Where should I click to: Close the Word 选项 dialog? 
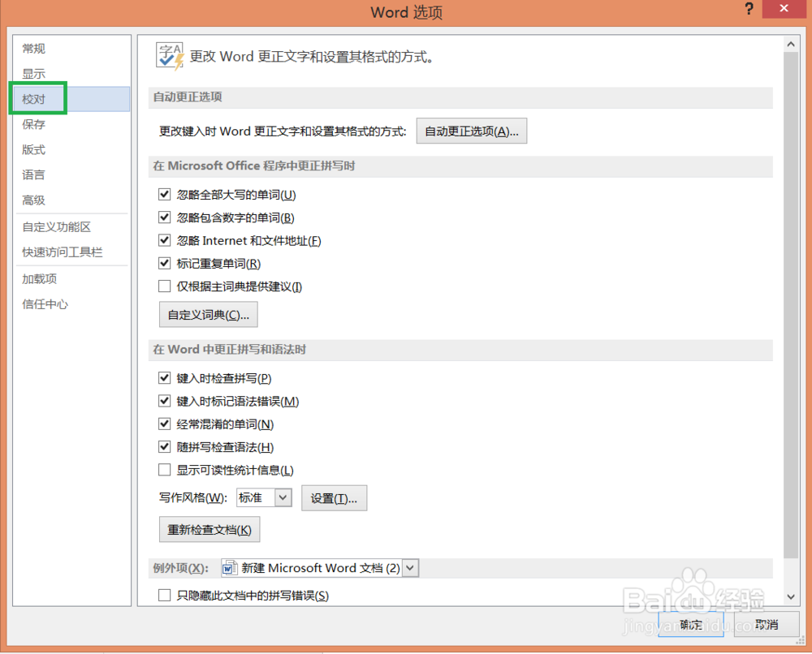[784, 9]
